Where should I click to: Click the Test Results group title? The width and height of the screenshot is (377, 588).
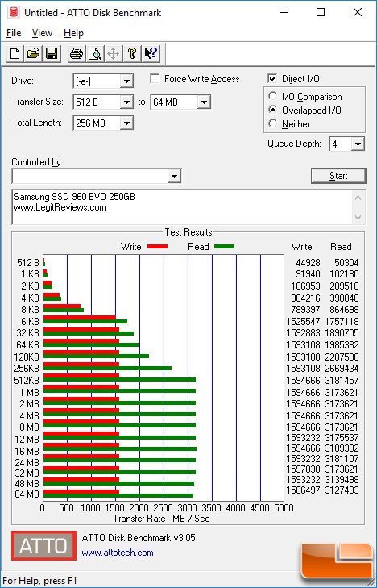[x=188, y=232]
